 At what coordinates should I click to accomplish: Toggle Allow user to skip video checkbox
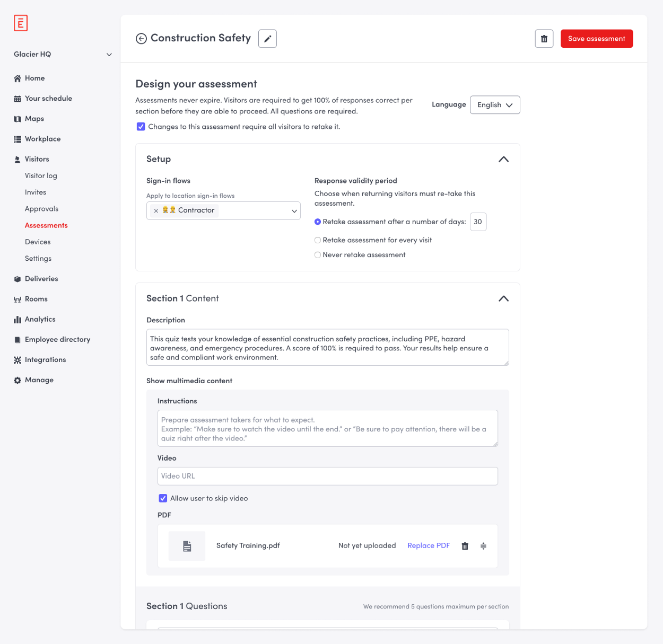163,498
